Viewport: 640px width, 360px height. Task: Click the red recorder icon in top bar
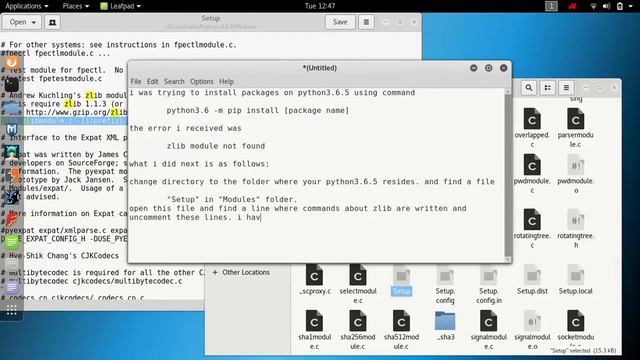click(x=573, y=6)
